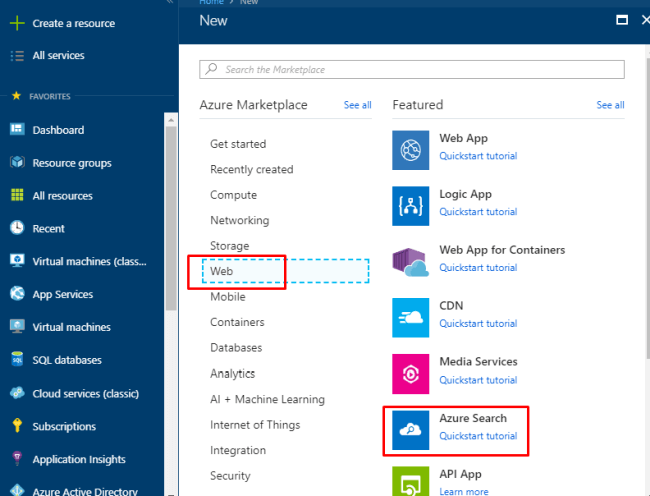The image size is (650, 496).
Task: Click the favorites list scrollbar thumb
Action: pyautogui.click(x=171, y=218)
